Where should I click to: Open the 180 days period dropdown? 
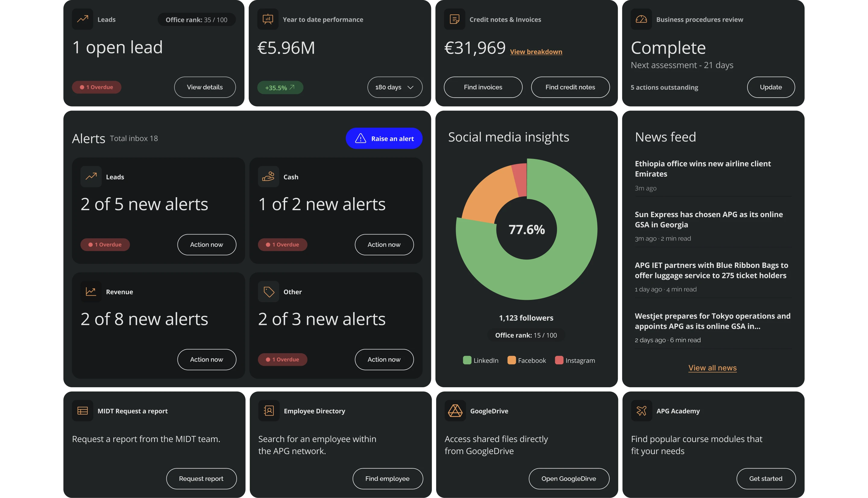tap(395, 87)
